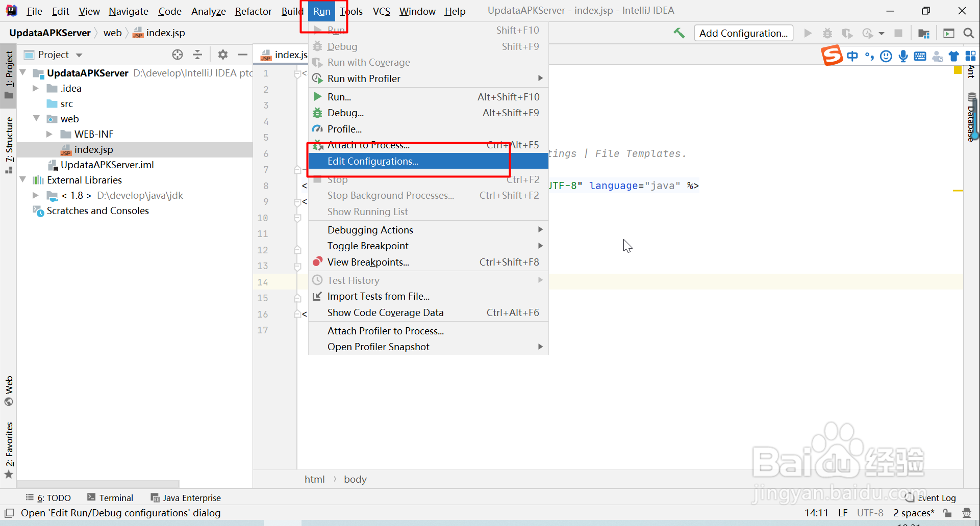This screenshot has height=526, width=980.
Task: Open the settings gear in Project panel
Action: pyautogui.click(x=223, y=55)
